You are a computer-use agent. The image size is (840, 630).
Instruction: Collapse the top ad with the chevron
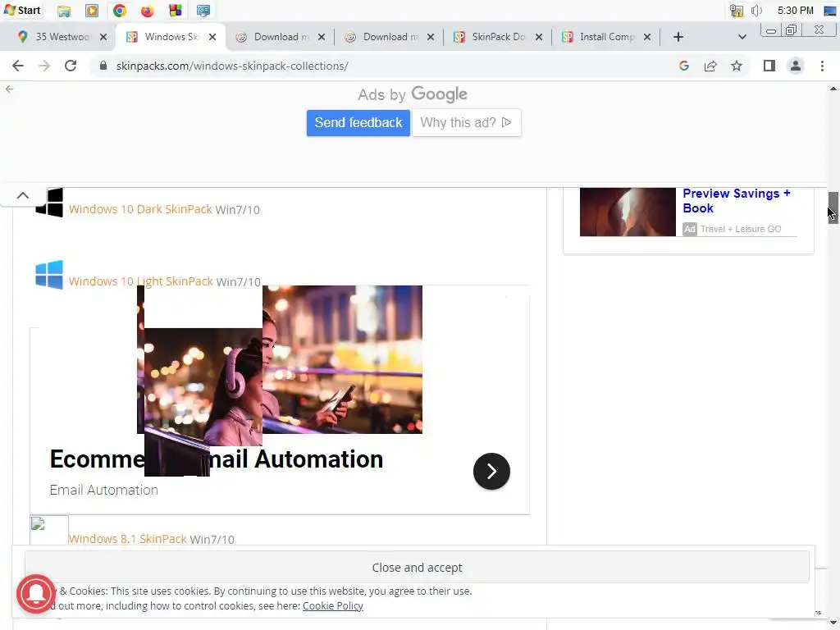coord(22,195)
